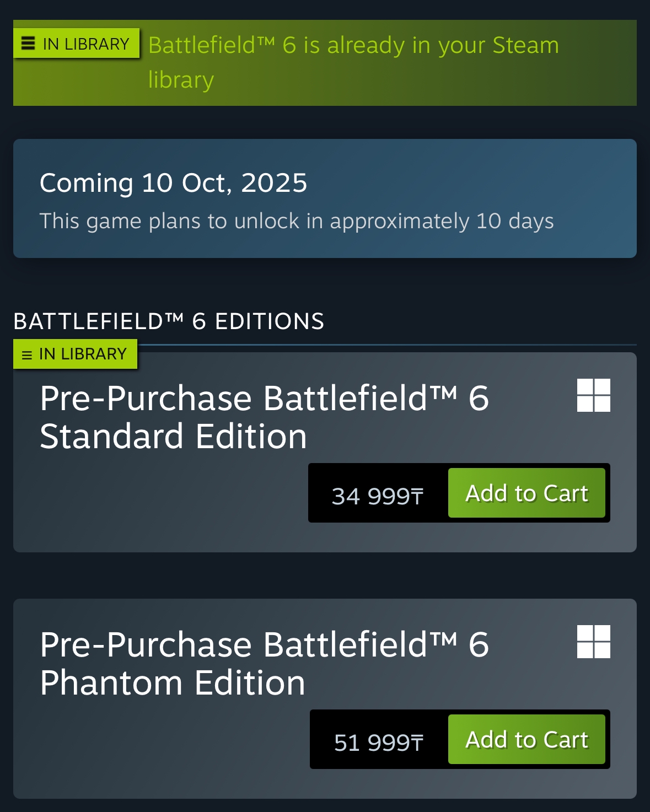The width and height of the screenshot is (650, 812).
Task: Click the 'unlock in approximately 10 days' text
Action: [x=297, y=221]
